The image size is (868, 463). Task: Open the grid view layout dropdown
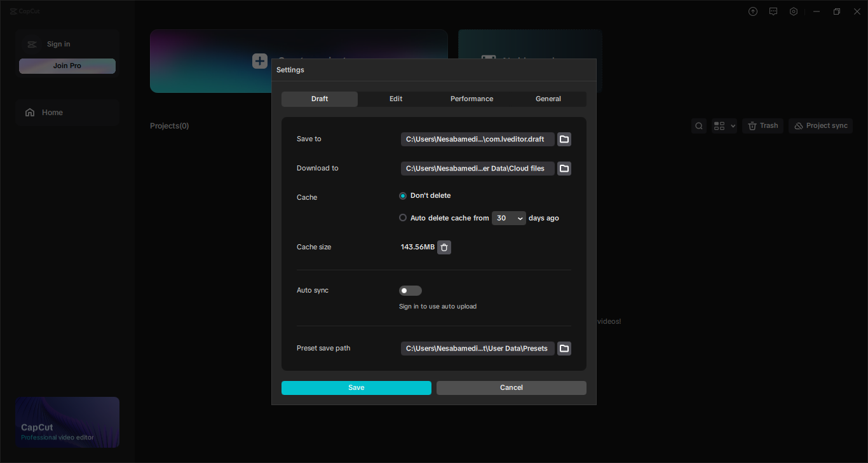tap(724, 126)
